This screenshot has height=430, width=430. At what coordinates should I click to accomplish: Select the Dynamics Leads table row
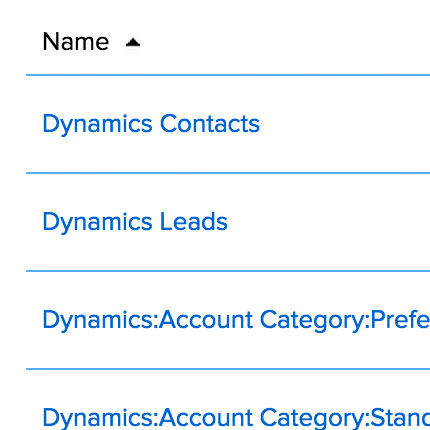(228, 222)
